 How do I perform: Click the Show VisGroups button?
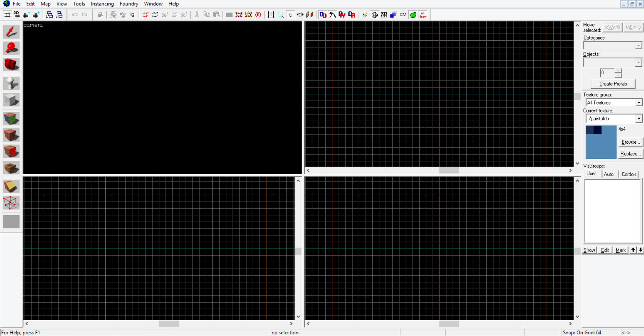tap(589, 250)
